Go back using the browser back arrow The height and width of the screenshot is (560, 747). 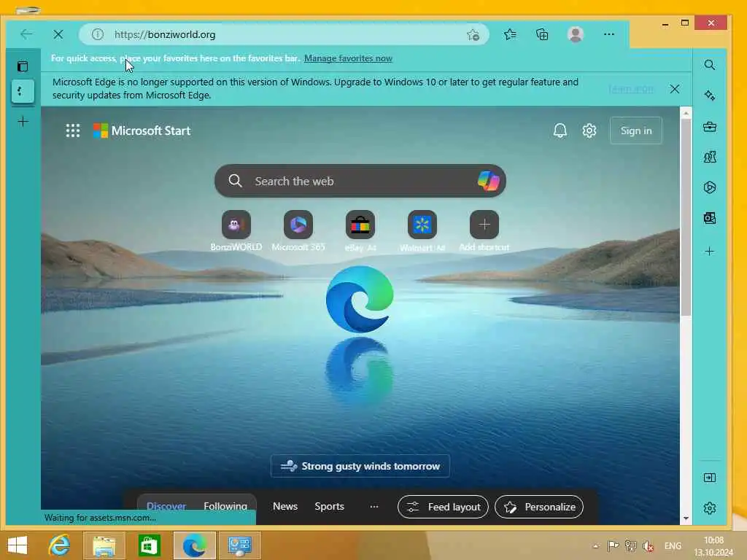27,34
